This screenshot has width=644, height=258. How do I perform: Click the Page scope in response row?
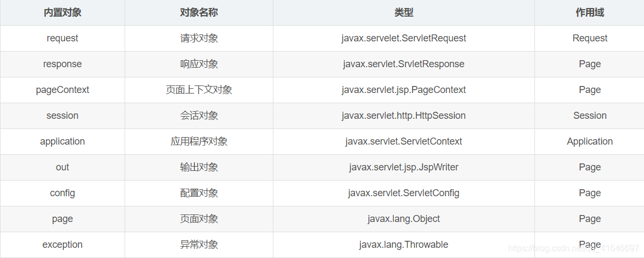pyautogui.click(x=589, y=64)
